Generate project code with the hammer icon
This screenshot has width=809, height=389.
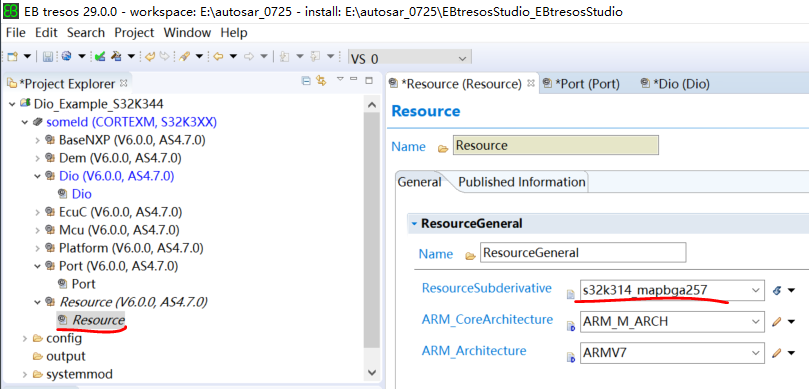pyautogui.click(x=117, y=56)
